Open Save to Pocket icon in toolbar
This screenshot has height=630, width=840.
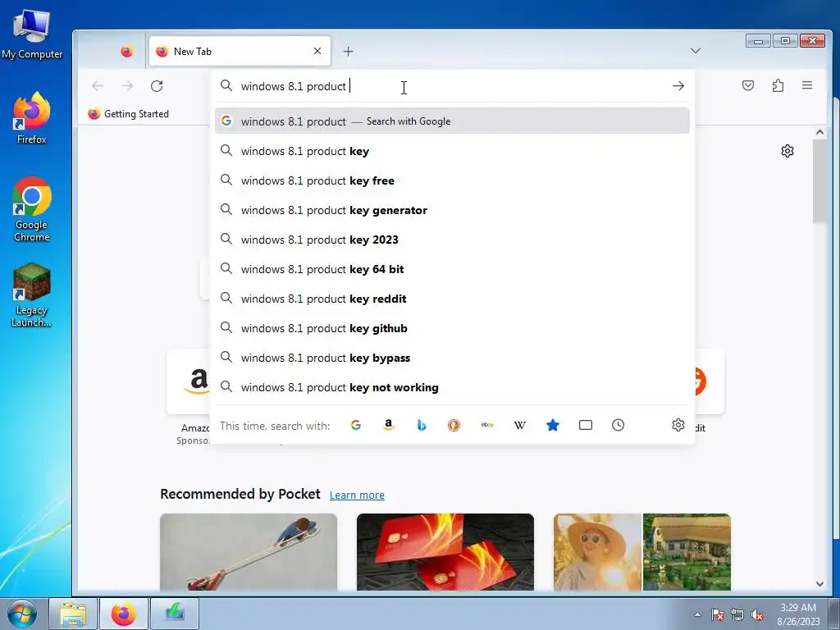(748, 85)
